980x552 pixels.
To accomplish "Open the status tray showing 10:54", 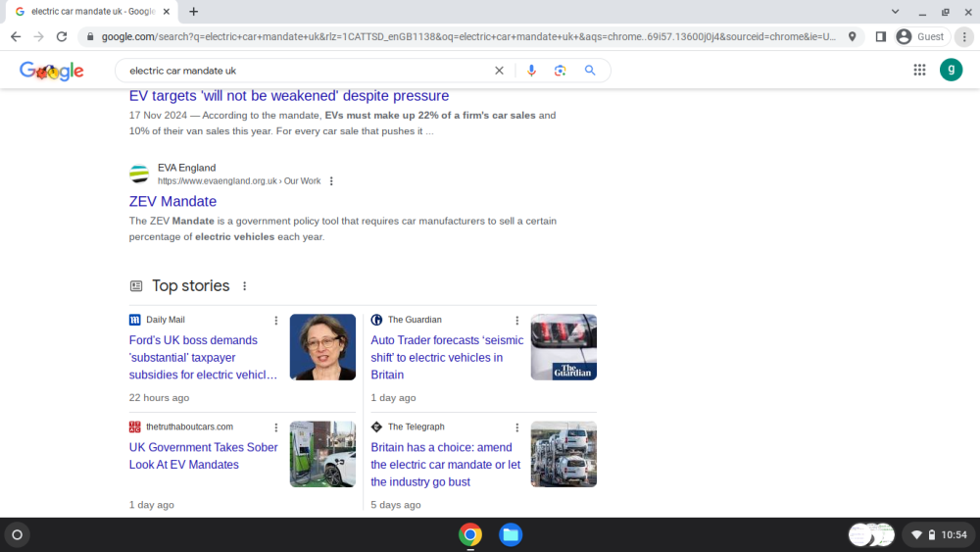I will 940,535.
